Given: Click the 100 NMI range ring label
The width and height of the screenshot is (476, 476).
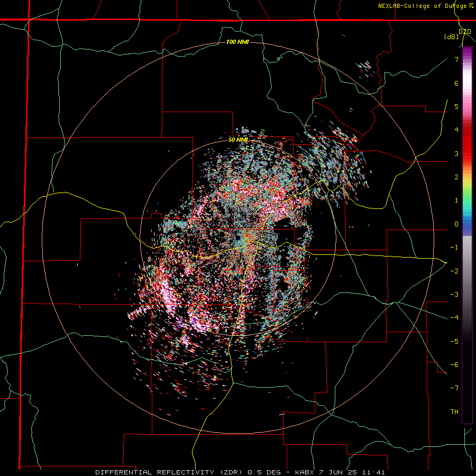Looking at the screenshot, I should pos(237,42).
